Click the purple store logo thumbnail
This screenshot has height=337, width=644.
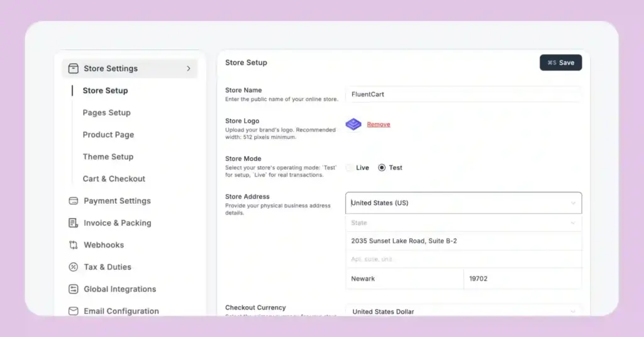point(353,124)
